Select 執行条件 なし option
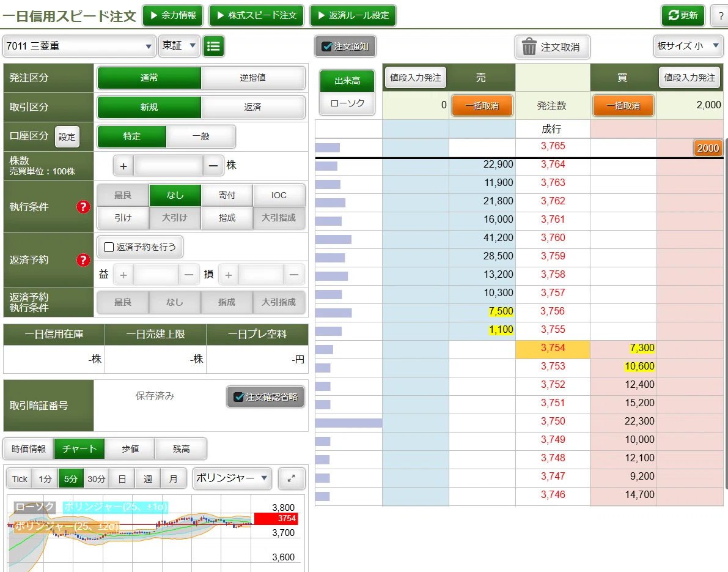Viewport: 728px width, 572px height. point(175,195)
